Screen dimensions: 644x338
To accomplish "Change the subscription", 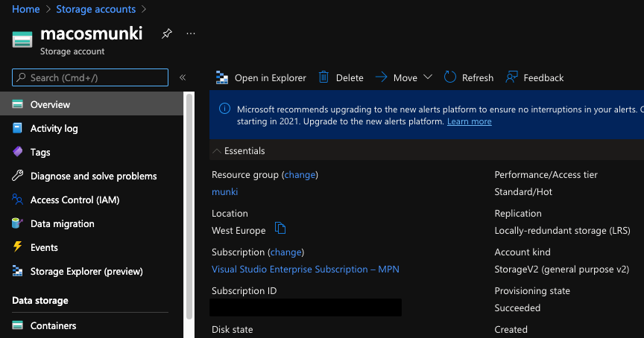I will click(x=286, y=252).
